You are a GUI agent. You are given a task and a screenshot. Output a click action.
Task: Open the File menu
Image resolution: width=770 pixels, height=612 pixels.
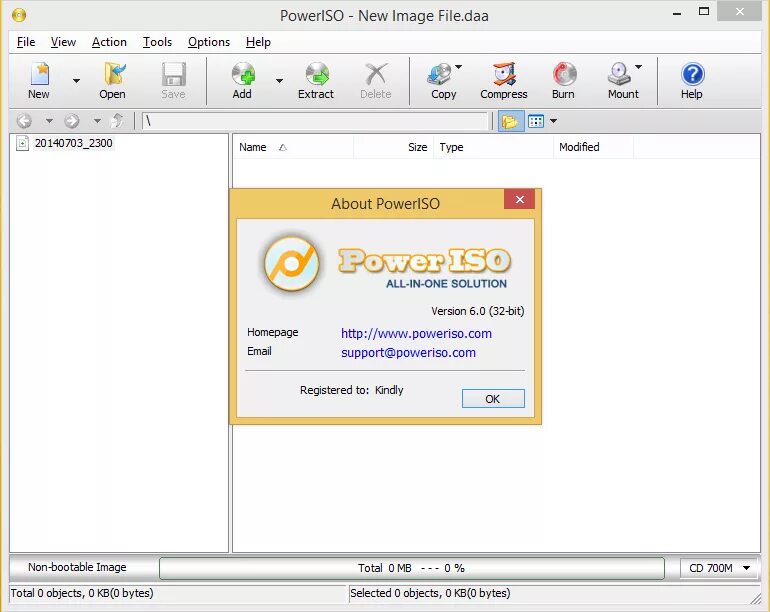click(x=26, y=42)
